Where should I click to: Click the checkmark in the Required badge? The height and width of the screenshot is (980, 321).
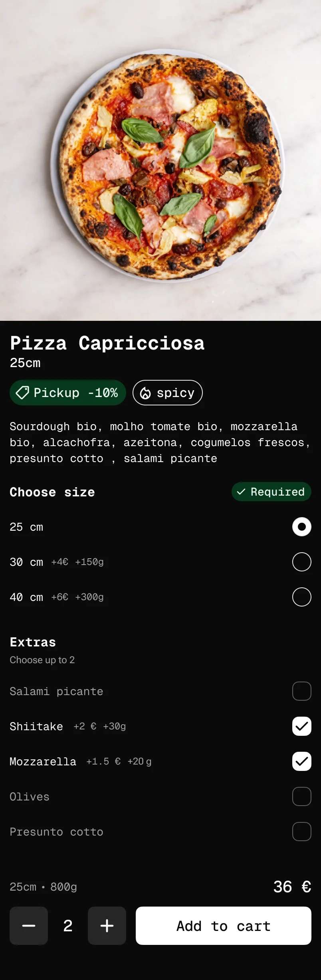pos(242,492)
